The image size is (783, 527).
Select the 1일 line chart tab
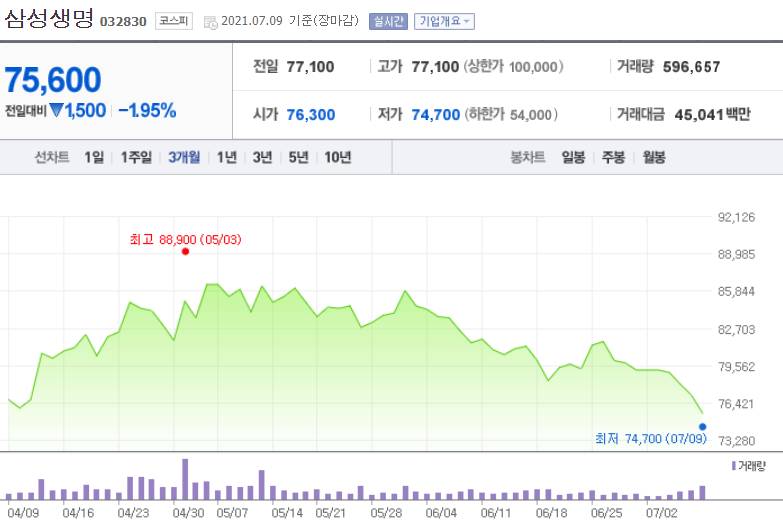pyautogui.click(x=94, y=157)
